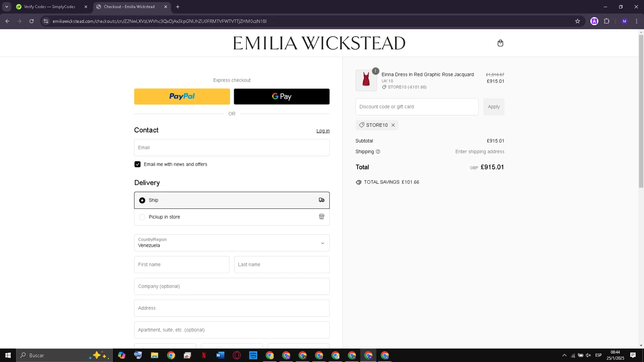Click the TOTAL SAVINGS £101.66 text
Viewport: 644px width, 362px height.
click(x=392, y=182)
